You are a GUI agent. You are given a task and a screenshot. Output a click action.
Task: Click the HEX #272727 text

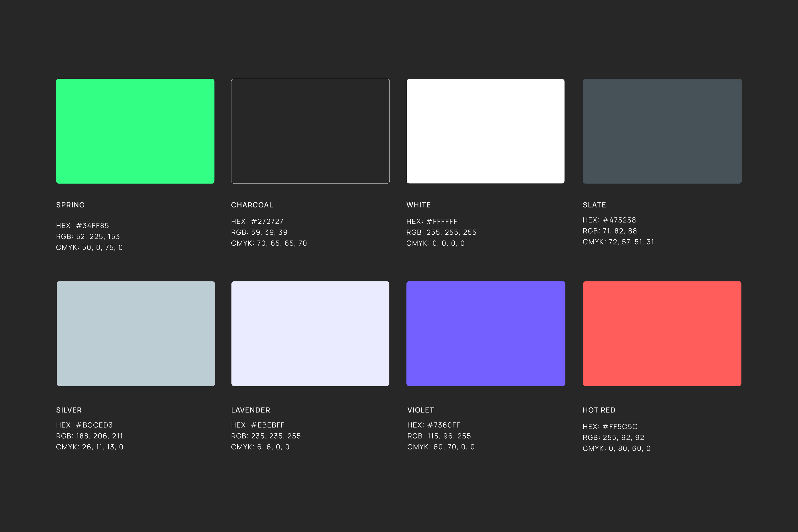click(x=257, y=222)
